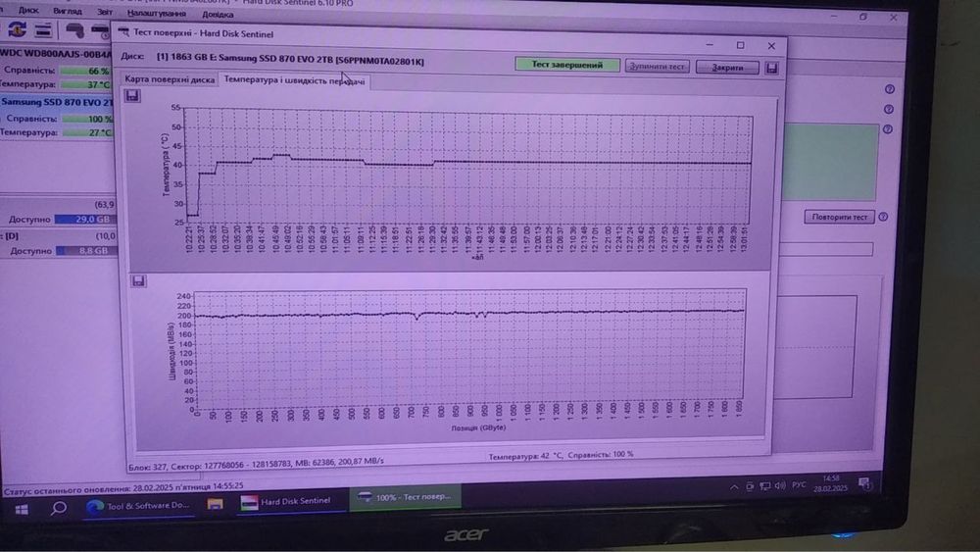This screenshot has height=552, width=980.
Task: Open the notification center in system tray
Action: tap(863, 482)
